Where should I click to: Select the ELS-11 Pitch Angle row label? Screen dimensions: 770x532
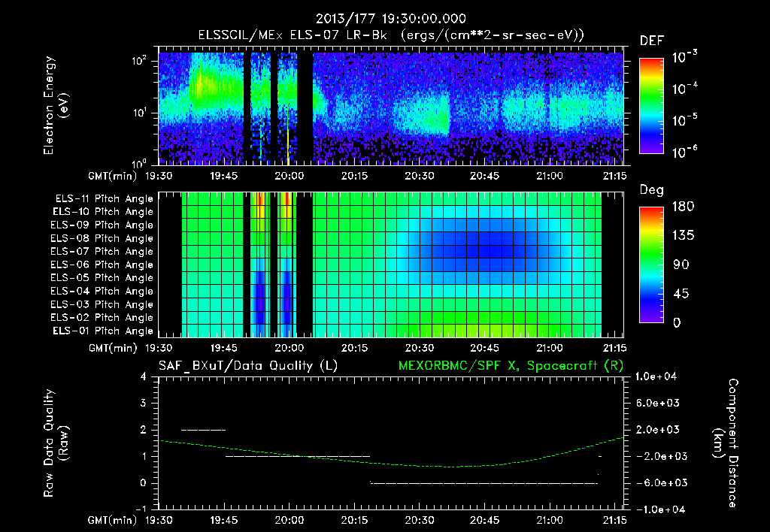point(104,199)
